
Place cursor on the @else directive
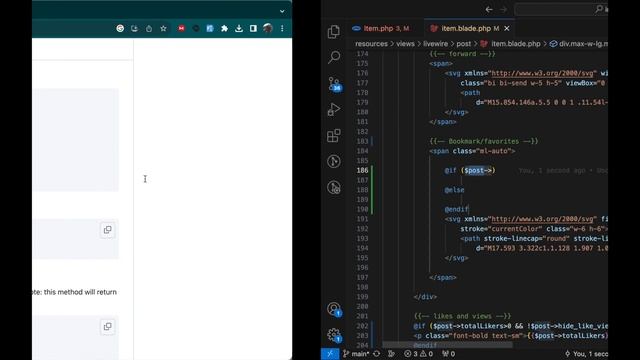[454, 190]
